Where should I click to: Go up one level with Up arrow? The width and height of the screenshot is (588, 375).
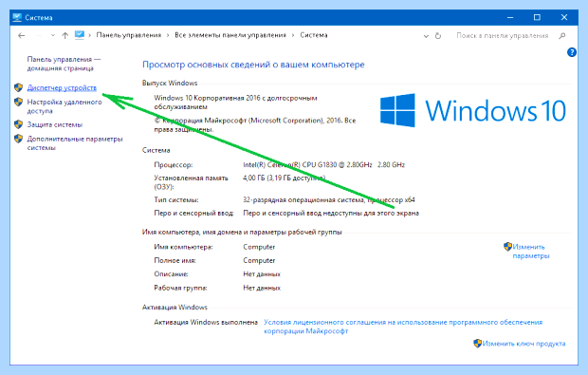65,36
